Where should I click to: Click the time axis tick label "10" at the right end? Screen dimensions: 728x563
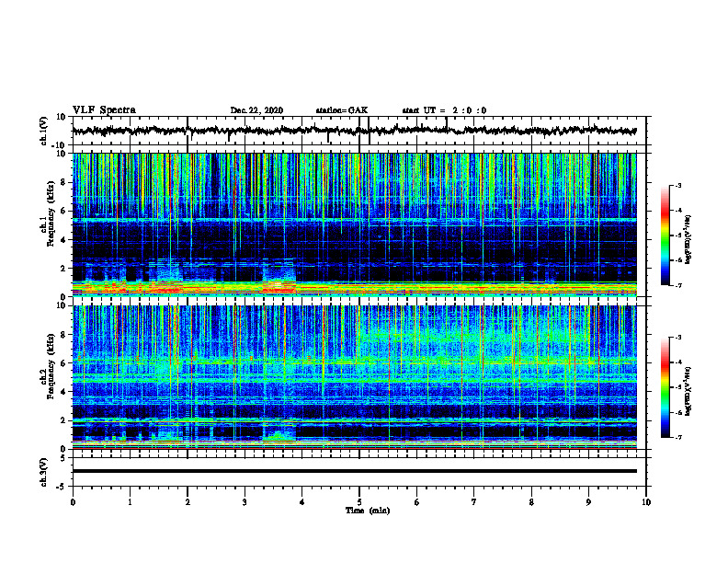click(x=646, y=502)
